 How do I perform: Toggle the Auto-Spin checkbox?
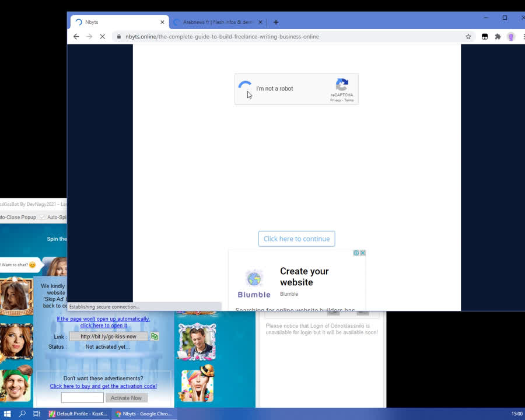[x=42, y=217]
